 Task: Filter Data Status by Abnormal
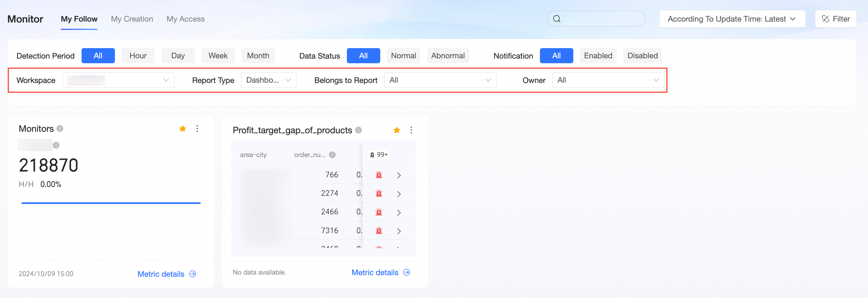coord(448,56)
